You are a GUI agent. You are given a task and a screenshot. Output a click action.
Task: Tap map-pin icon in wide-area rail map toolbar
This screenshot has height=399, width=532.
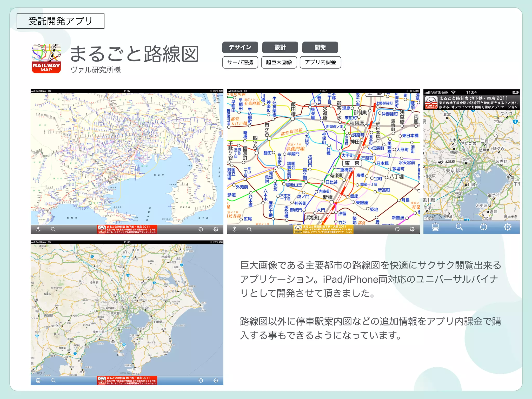pyautogui.click(x=38, y=229)
